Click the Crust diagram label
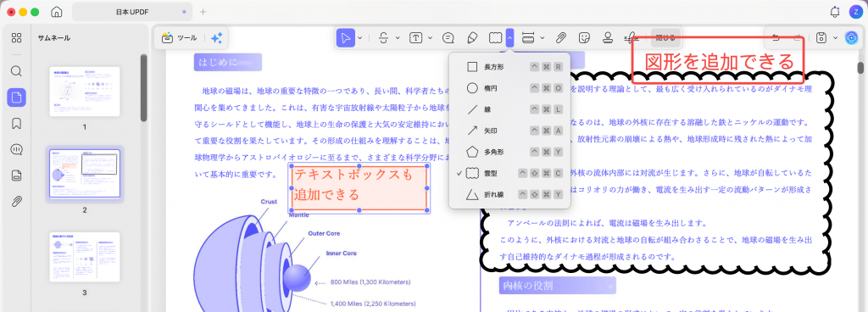This screenshot has height=312, width=868. (x=269, y=202)
